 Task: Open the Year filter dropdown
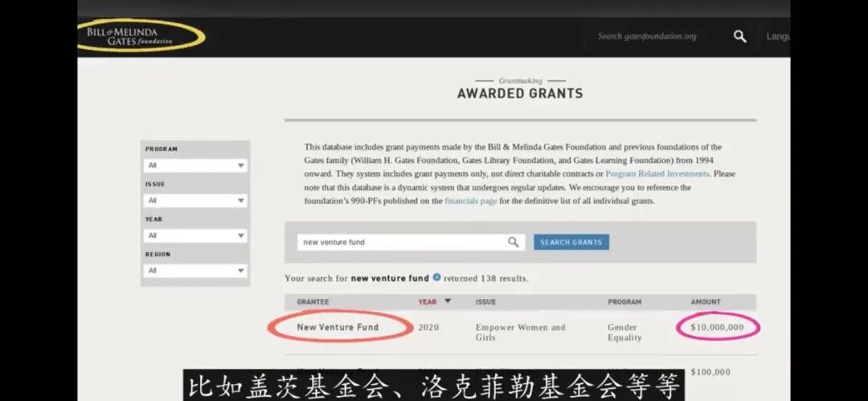(x=194, y=235)
